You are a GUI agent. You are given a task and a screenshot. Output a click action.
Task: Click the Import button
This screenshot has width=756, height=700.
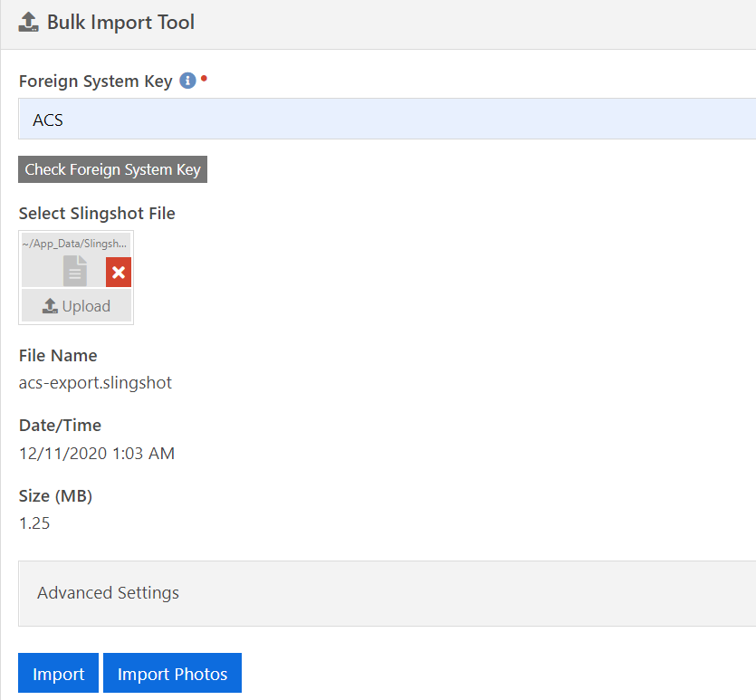coord(58,673)
